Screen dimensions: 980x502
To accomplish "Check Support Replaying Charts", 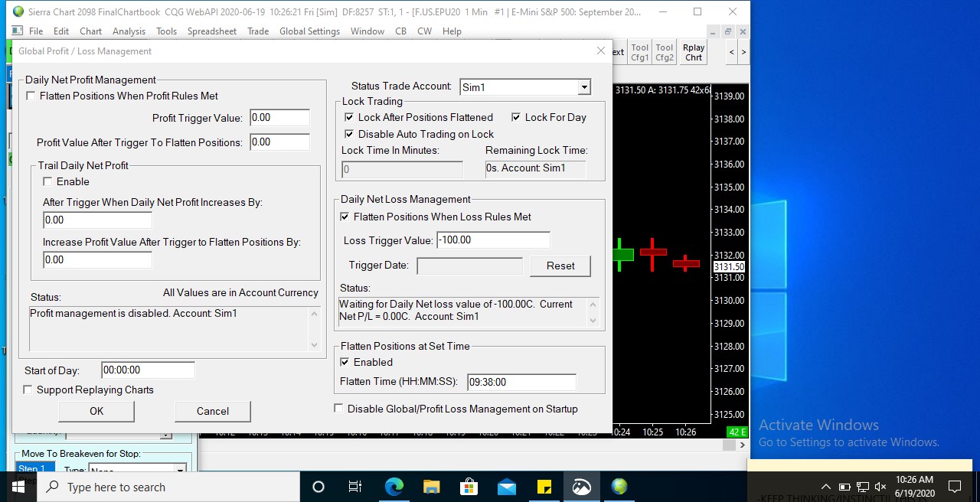I will tap(28, 390).
